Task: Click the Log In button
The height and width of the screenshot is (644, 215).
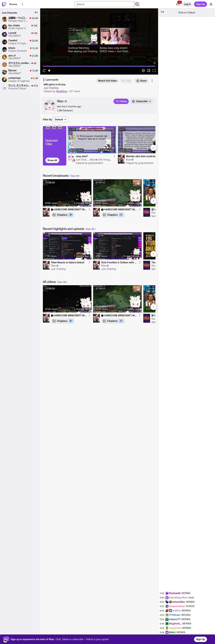Action: click(x=187, y=4)
